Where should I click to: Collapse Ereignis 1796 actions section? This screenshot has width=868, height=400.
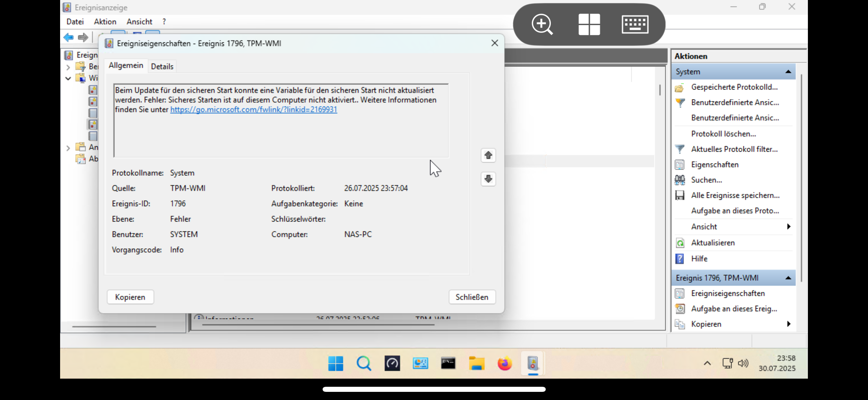tap(788, 278)
